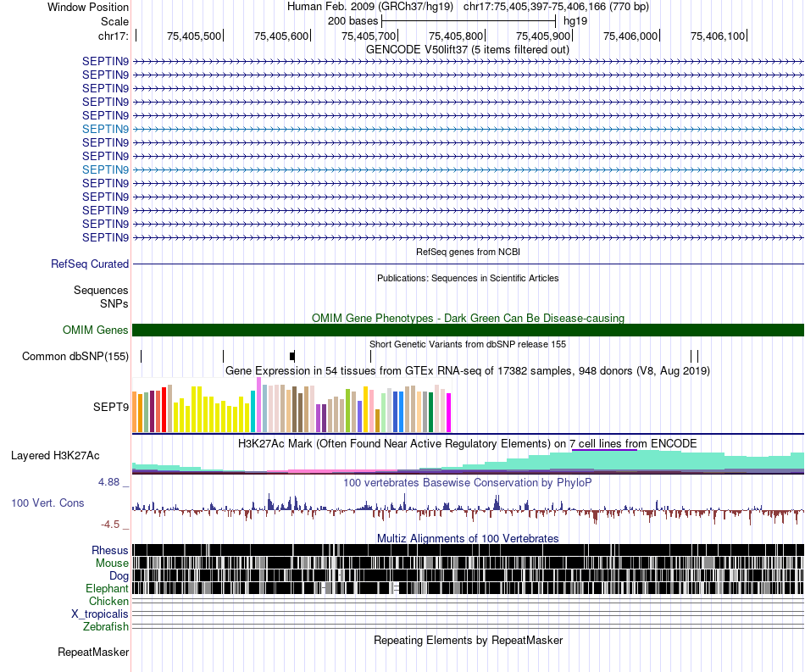Click the Elephant species label
Image resolution: width=805 pixels, height=672 pixels.
[x=108, y=589]
